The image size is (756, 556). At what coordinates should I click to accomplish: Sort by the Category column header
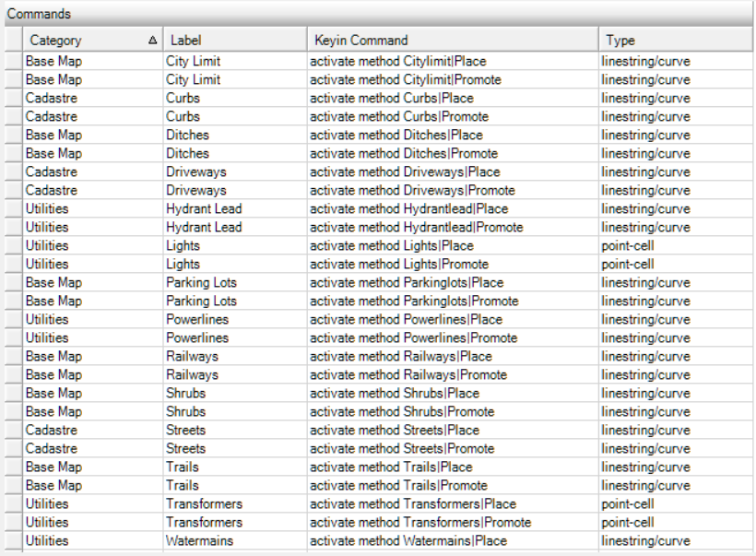tap(92, 40)
